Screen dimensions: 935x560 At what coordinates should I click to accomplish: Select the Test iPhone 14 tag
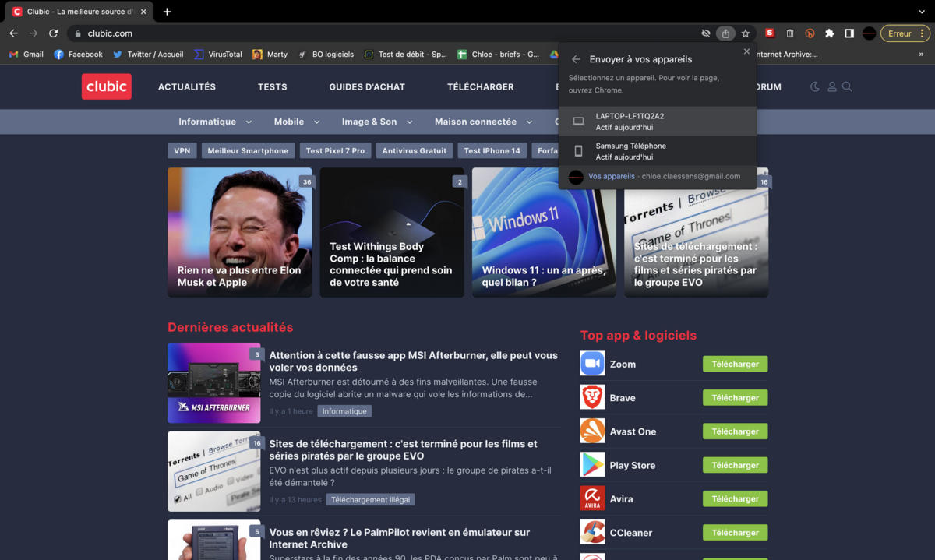click(x=492, y=151)
